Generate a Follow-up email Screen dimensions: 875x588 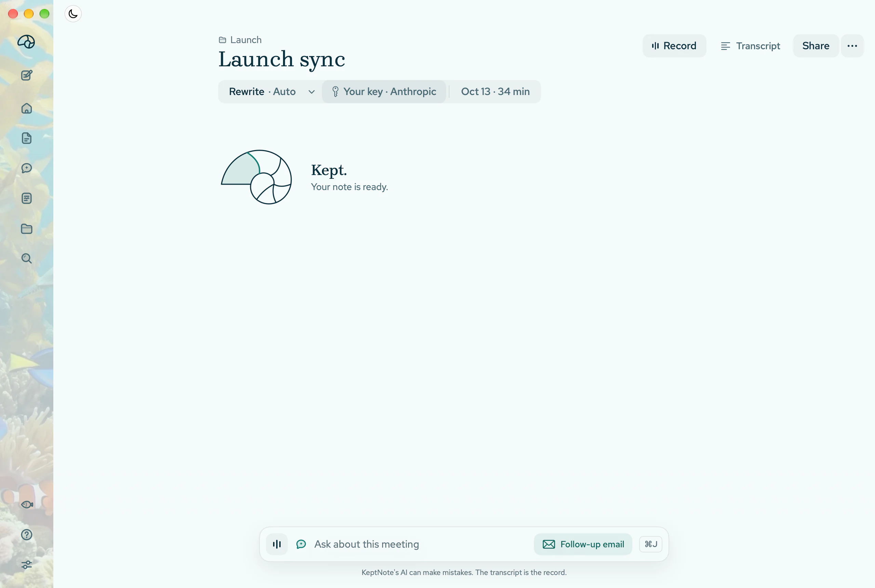583,544
